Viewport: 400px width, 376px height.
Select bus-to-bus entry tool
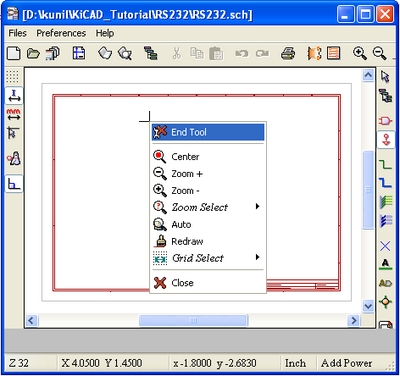click(386, 221)
